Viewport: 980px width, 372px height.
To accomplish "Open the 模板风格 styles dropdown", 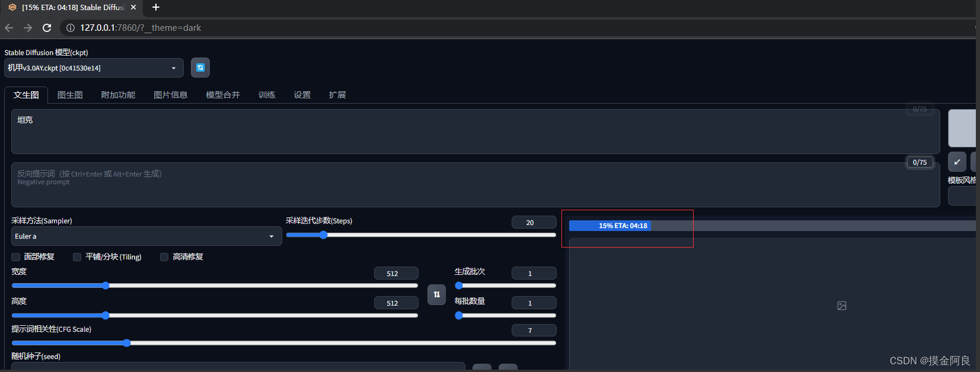I will (x=963, y=196).
